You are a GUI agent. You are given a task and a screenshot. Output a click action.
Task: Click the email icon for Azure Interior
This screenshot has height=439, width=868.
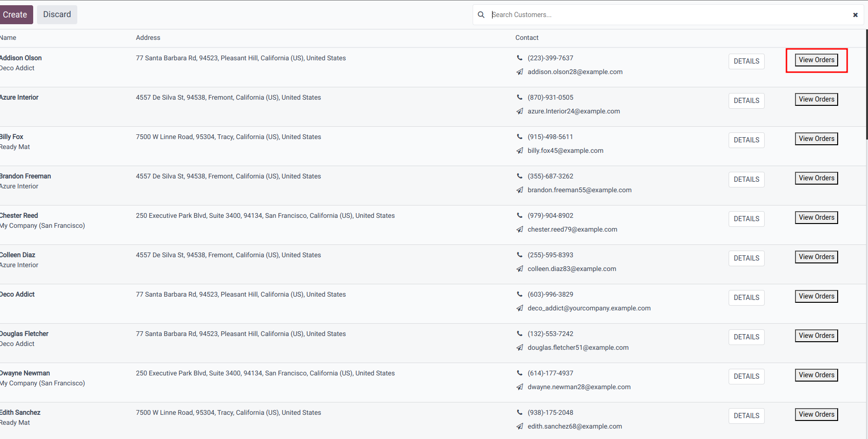click(x=520, y=112)
